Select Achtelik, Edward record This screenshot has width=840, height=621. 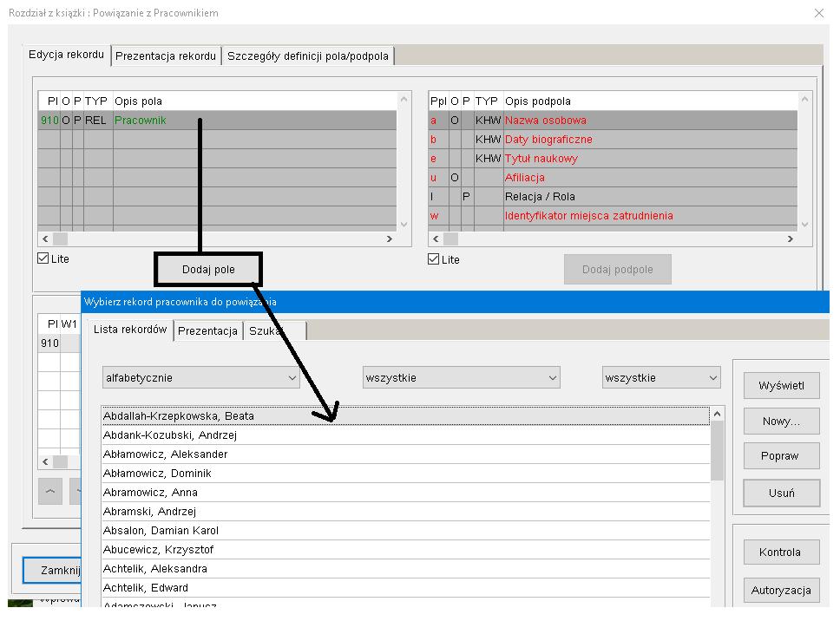click(x=405, y=588)
